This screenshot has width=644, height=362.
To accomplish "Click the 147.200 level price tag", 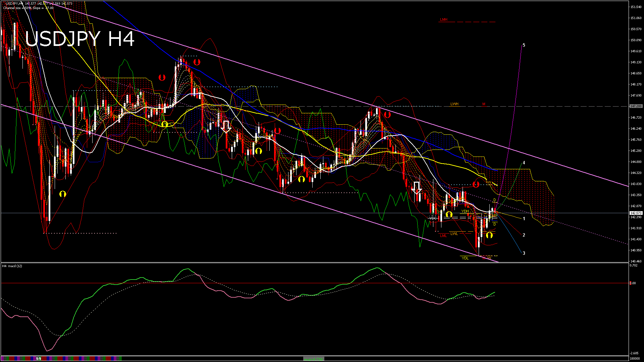I will point(636,106).
